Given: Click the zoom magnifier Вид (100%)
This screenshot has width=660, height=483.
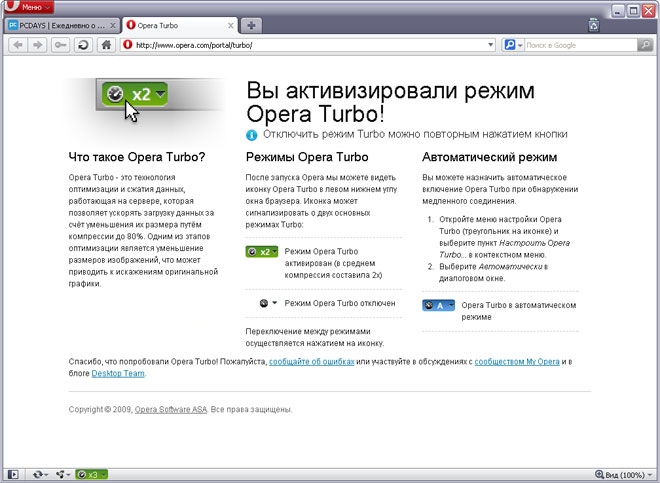Looking at the screenshot, I should (x=620, y=475).
